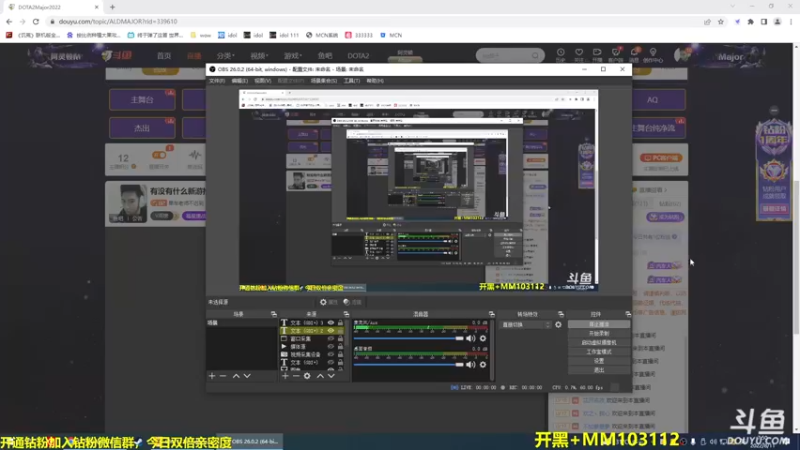Toggle visibility of 文本 (GDI+) 2 source

[x=331, y=331]
